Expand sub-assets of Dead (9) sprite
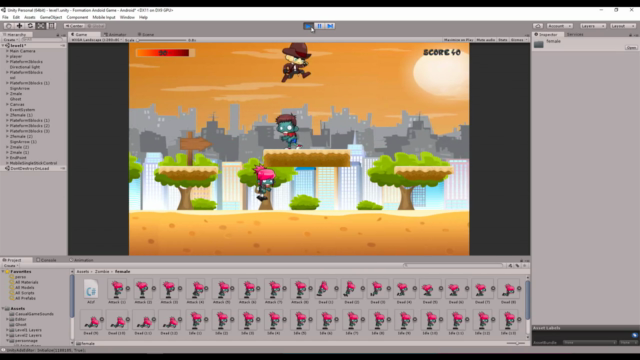 tap(102, 320)
